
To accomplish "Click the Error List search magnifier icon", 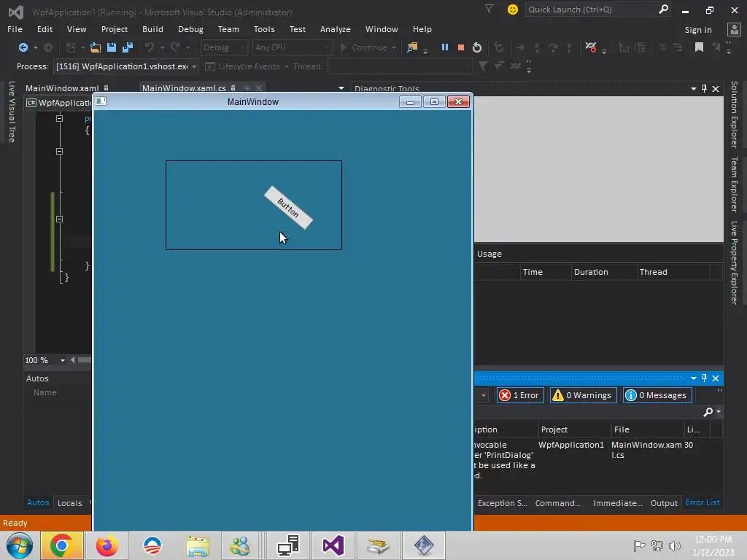I will coord(708,411).
